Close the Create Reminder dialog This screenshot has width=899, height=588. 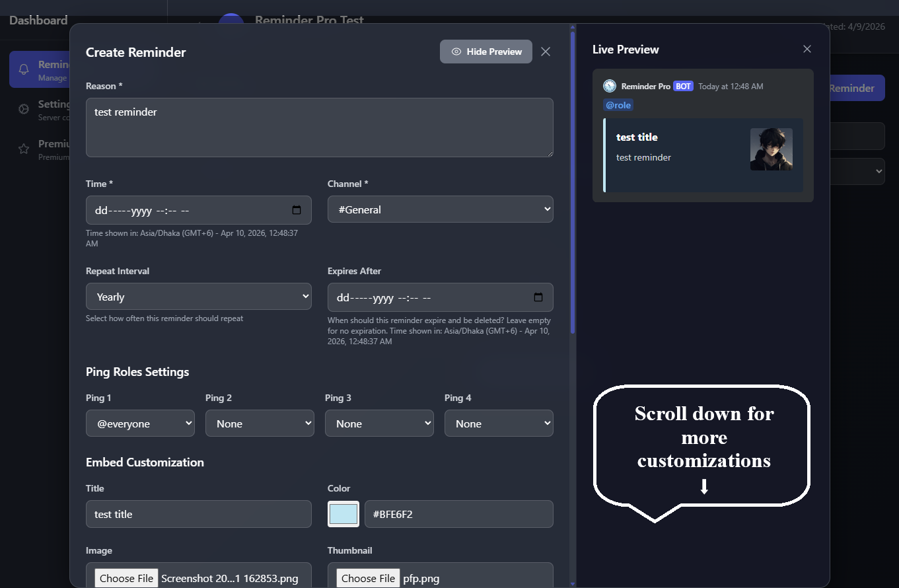tap(546, 52)
